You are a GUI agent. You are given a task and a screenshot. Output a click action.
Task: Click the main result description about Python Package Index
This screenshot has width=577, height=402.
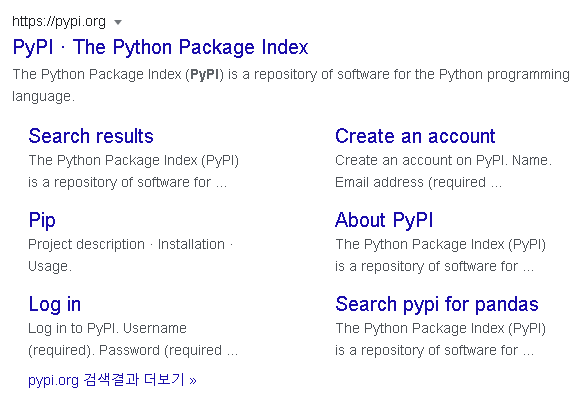pyautogui.click(x=291, y=85)
